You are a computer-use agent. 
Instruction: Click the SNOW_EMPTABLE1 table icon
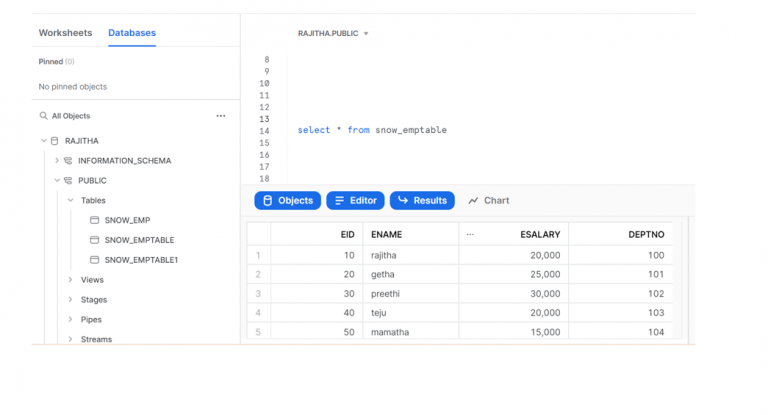95,259
